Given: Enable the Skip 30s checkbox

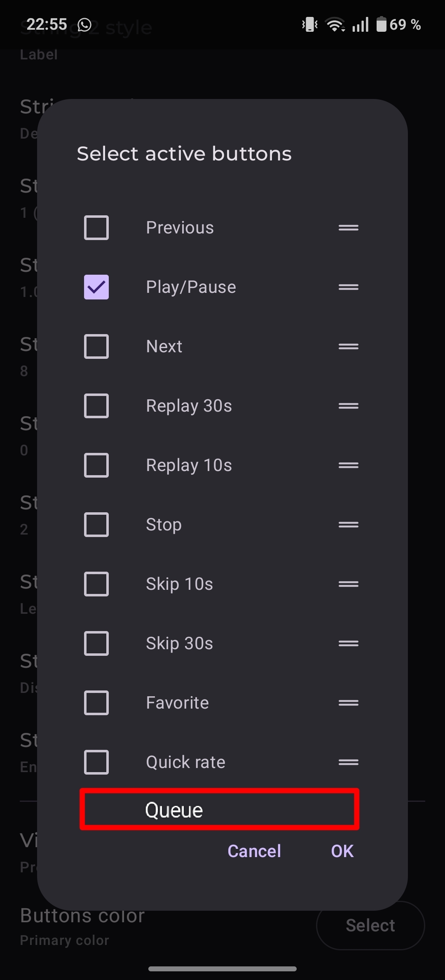Looking at the screenshot, I should [96, 643].
